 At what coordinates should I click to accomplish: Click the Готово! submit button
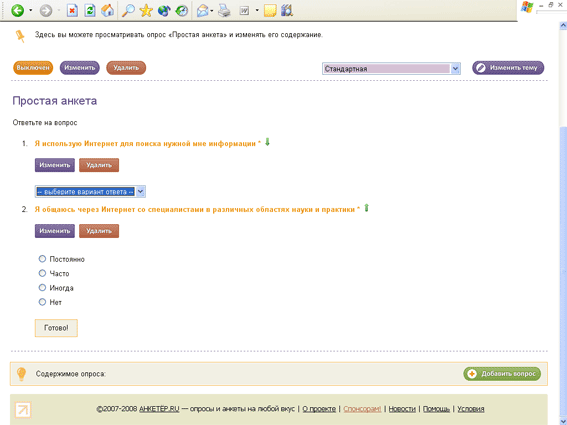tap(56, 328)
